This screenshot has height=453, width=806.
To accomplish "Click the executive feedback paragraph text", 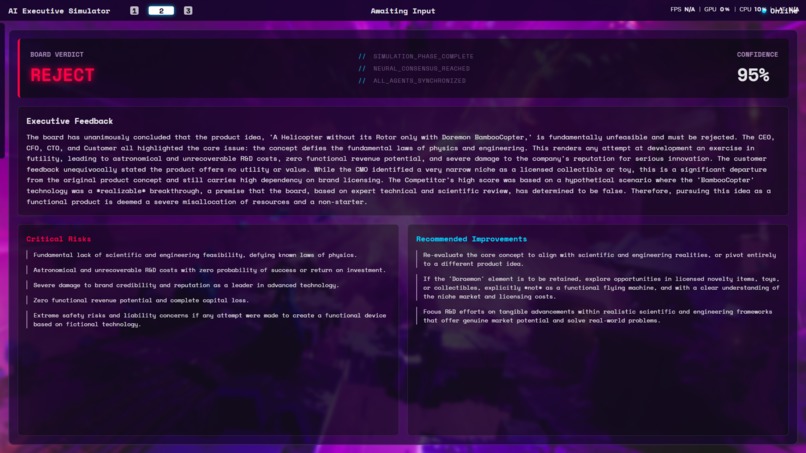I will pyautogui.click(x=402, y=169).
